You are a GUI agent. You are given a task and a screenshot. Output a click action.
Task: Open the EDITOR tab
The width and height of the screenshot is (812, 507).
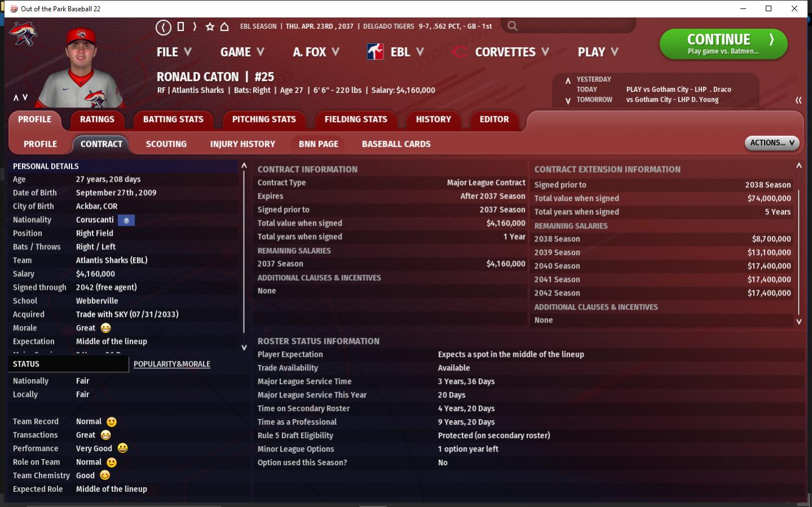coord(494,120)
